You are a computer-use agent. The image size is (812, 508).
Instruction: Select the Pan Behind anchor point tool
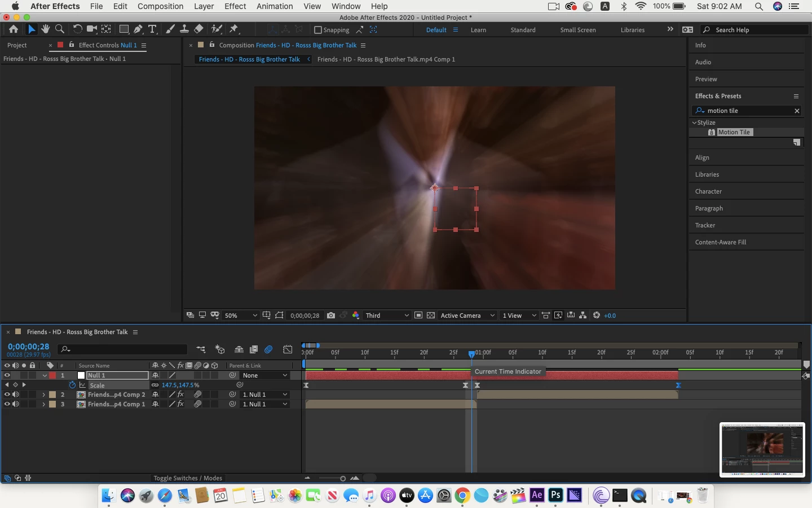point(106,29)
